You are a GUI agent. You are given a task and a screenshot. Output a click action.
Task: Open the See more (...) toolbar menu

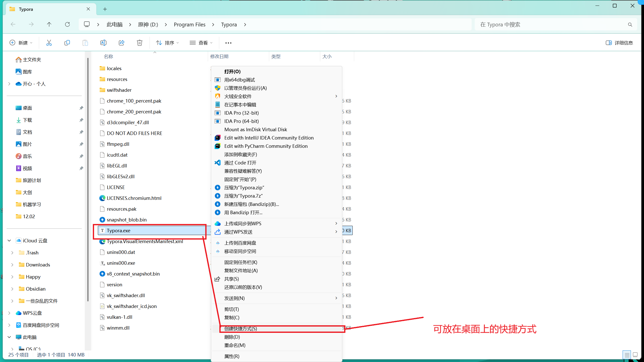[228, 43]
